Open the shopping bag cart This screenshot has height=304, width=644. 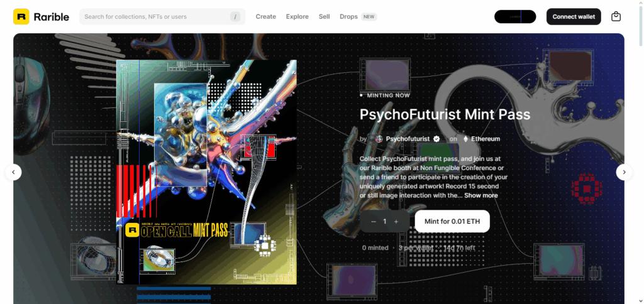616,17
